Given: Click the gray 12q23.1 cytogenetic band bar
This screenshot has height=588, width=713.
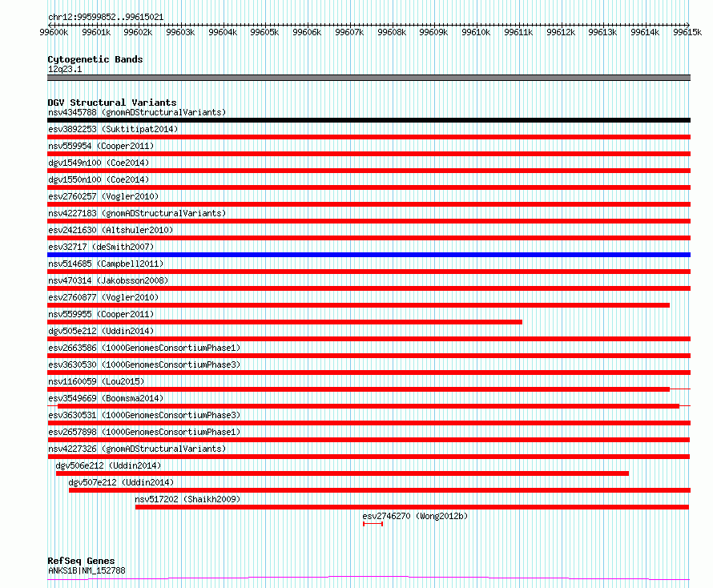Looking at the screenshot, I should pyautogui.click(x=369, y=78).
